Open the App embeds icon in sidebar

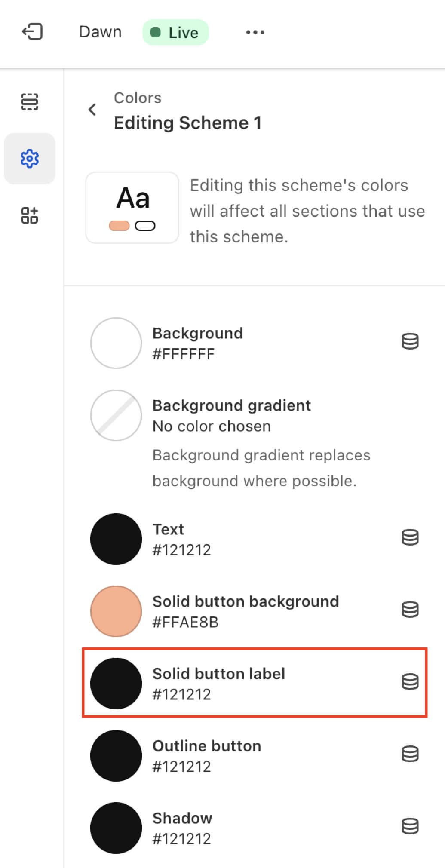point(30,215)
